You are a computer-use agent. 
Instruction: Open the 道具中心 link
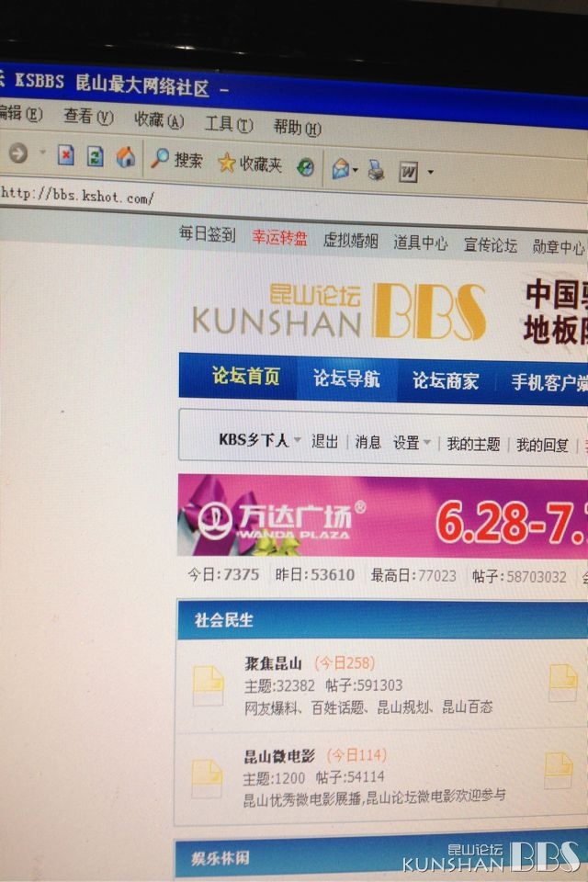tap(420, 243)
